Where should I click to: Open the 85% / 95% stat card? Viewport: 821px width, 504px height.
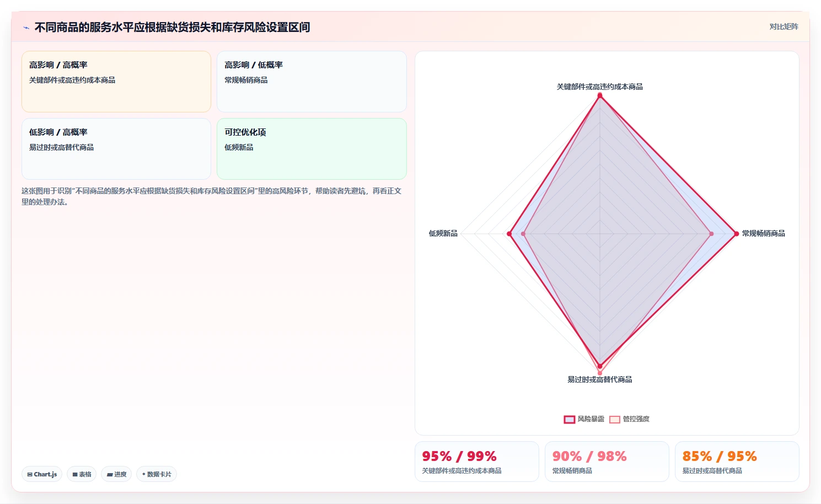click(737, 462)
